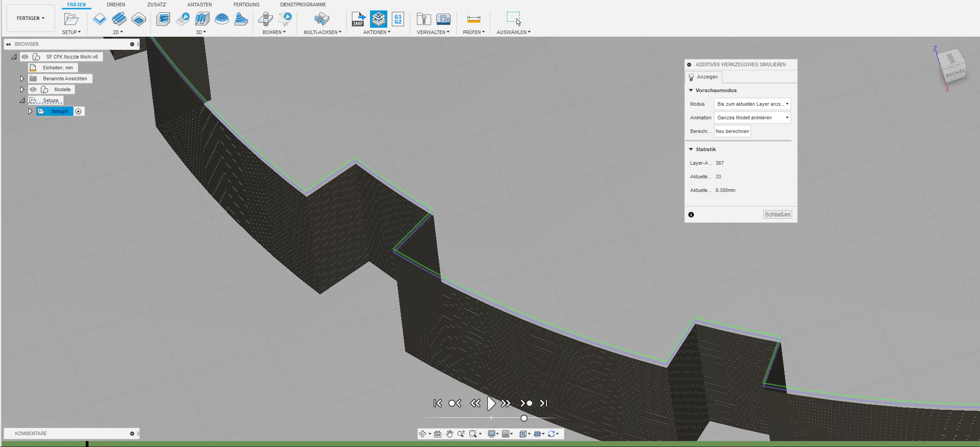Open the ZUSATZ ribbon tab
Image resolution: width=980 pixels, height=447 pixels.
pos(156,5)
